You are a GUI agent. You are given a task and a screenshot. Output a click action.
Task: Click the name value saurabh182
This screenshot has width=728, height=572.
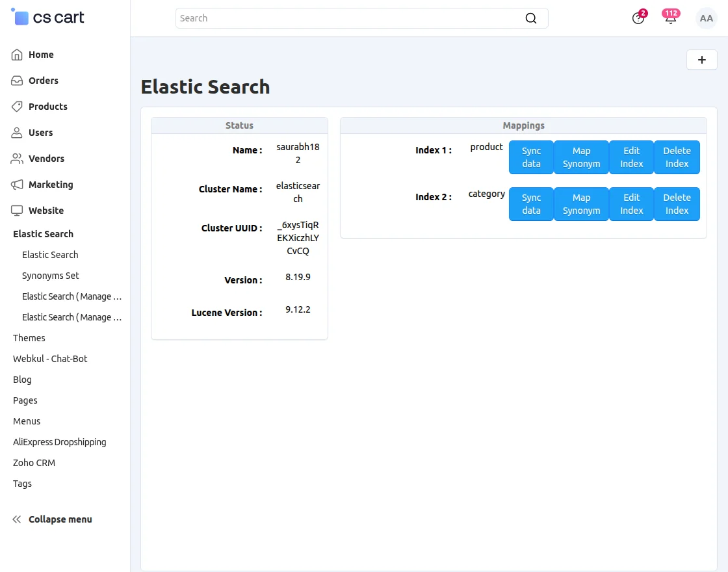point(298,153)
